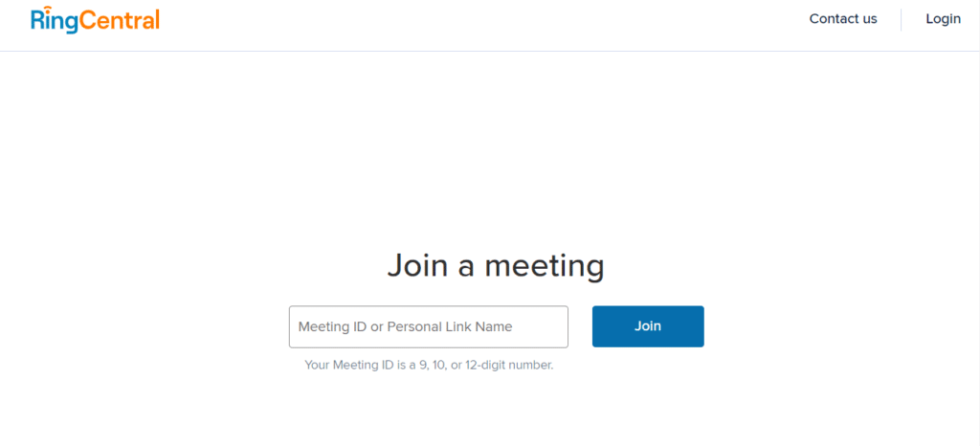Click the divider between Contact us and Login
Viewport: 980px width, 446px height.
pos(902,19)
